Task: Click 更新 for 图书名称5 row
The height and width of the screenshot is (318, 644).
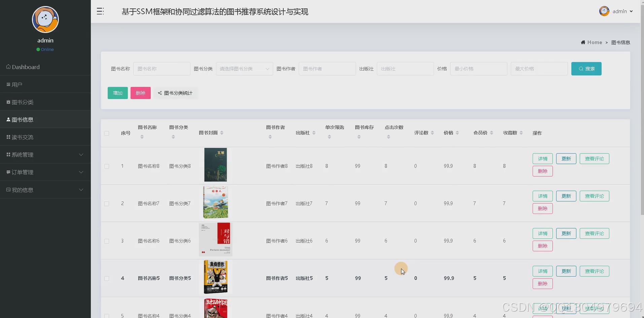Action: click(x=566, y=271)
